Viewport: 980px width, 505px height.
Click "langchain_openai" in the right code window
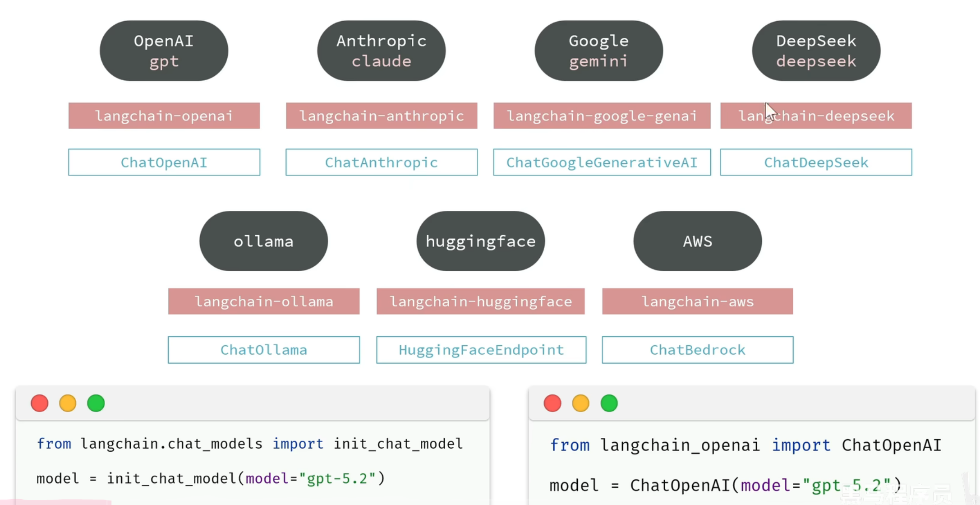[x=680, y=446]
